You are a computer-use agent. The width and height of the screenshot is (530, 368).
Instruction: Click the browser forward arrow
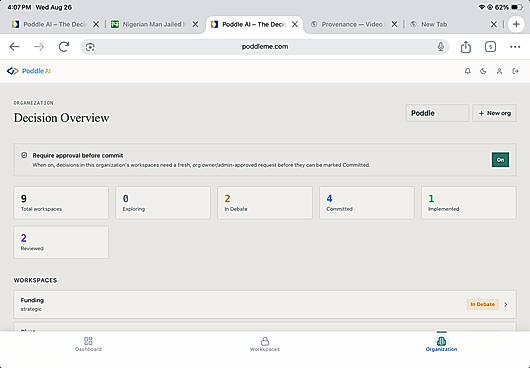[39, 47]
